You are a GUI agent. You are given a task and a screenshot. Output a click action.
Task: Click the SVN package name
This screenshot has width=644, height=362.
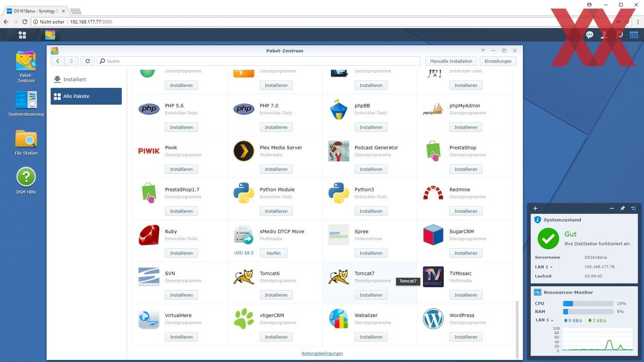pos(170,273)
